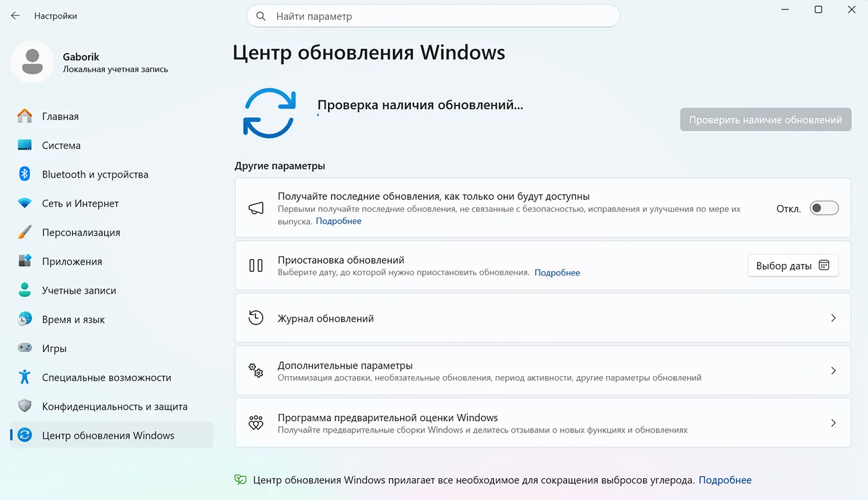Click the history clock icon for Журнал обновлений

256,318
